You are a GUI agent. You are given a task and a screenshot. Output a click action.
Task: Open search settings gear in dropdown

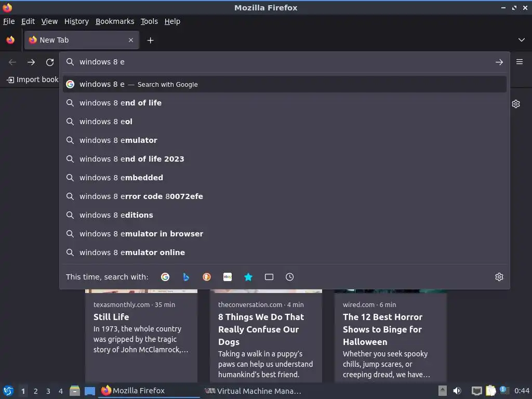pyautogui.click(x=499, y=277)
